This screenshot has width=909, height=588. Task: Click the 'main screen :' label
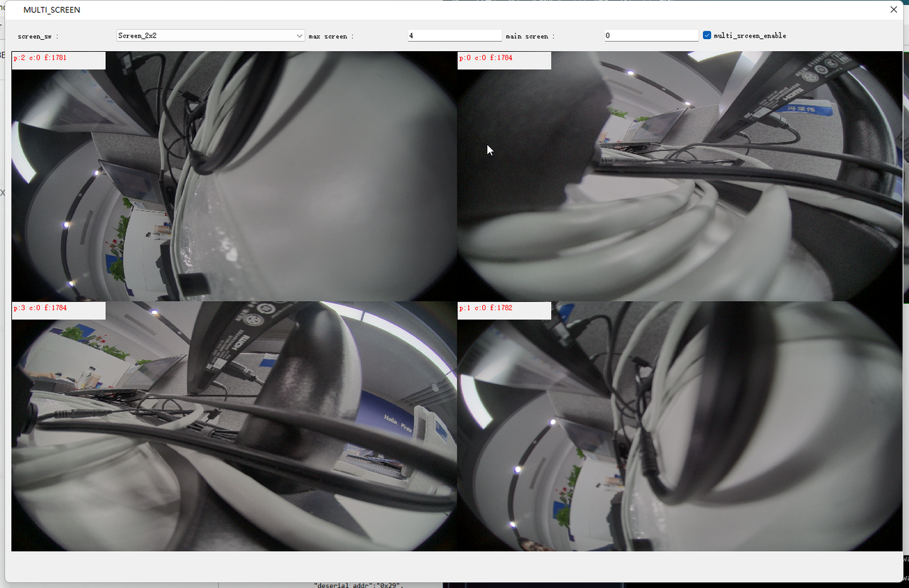click(x=530, y=36)
